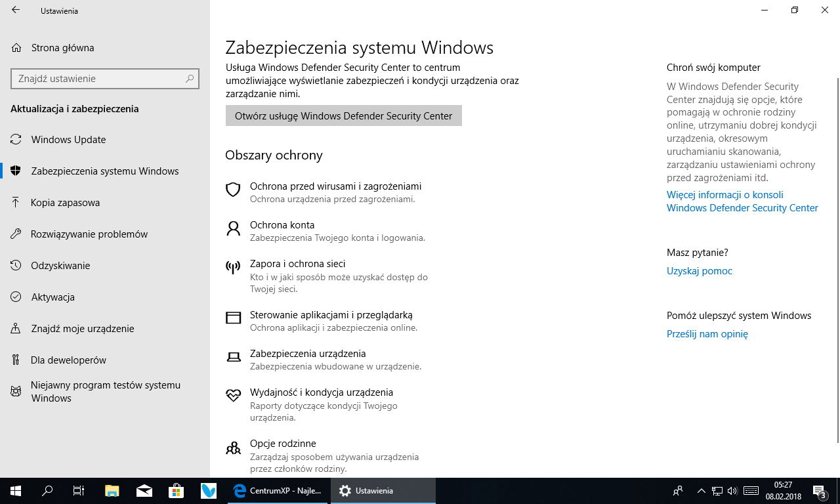Open taskbar search magnifier
This screenshot has height=504, width=840.
coord(47,491)
